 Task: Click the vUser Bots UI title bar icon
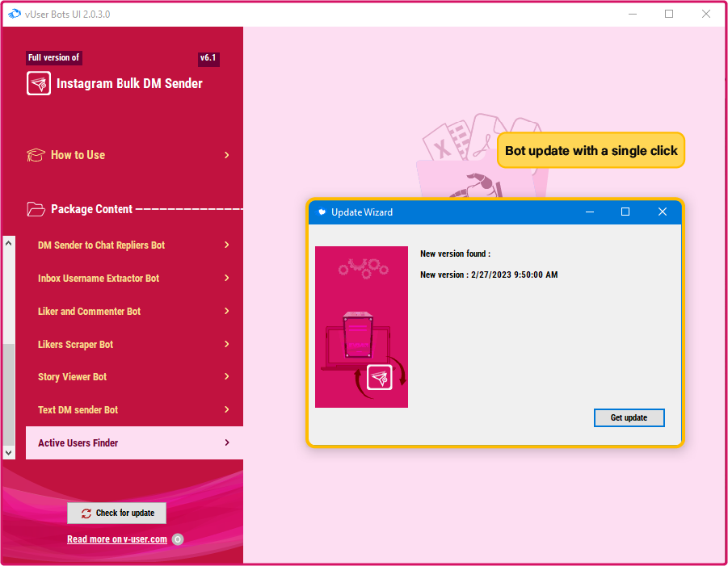[15, 14]
